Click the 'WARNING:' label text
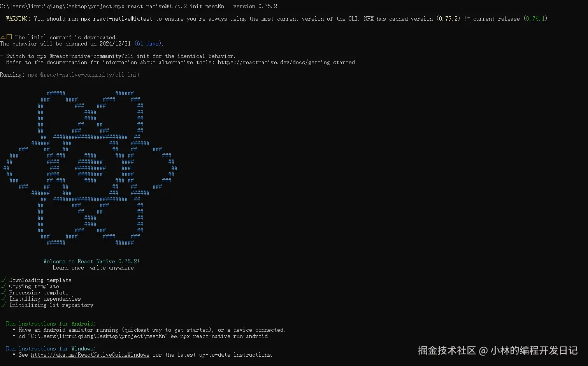This screenshot has width=588, height=366. (18, 19)
